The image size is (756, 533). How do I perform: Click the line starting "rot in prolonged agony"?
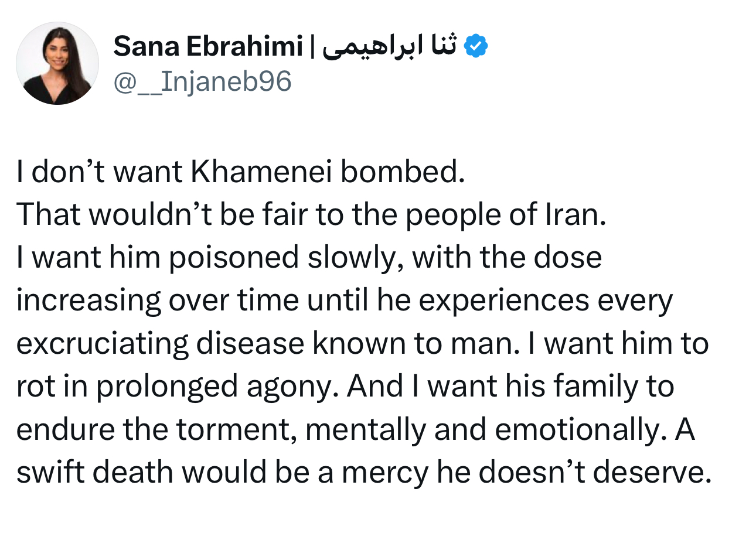345,387
